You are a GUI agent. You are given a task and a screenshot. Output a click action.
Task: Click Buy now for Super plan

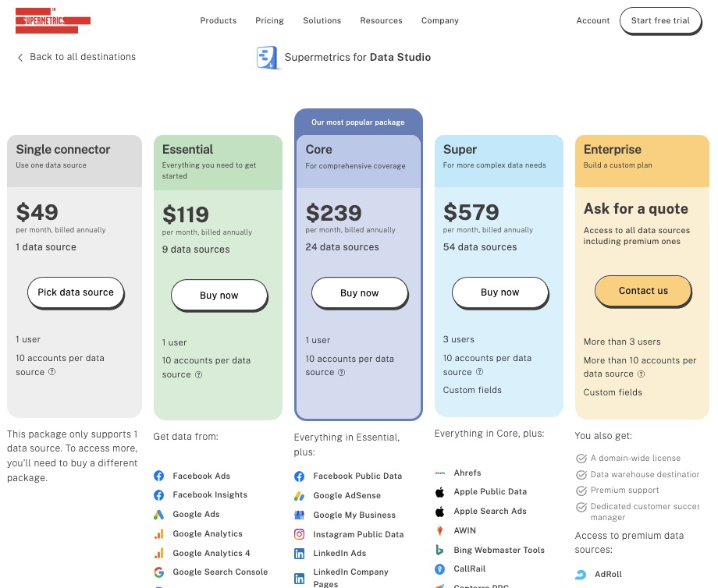(500, 292)
